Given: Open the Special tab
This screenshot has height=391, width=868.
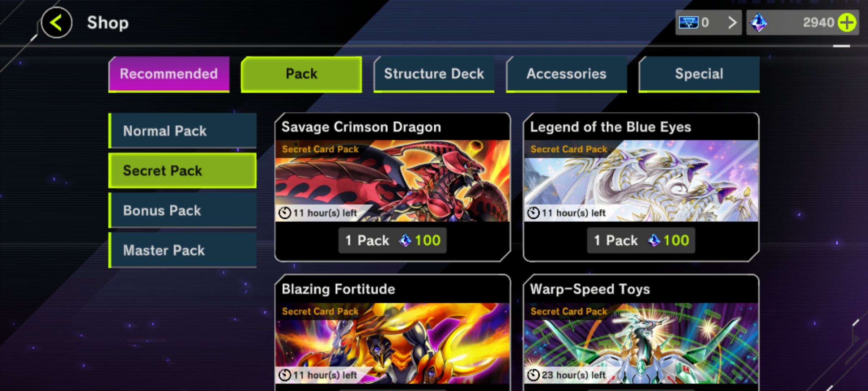Looking at the screenshot, I should [x=699, y=74].
